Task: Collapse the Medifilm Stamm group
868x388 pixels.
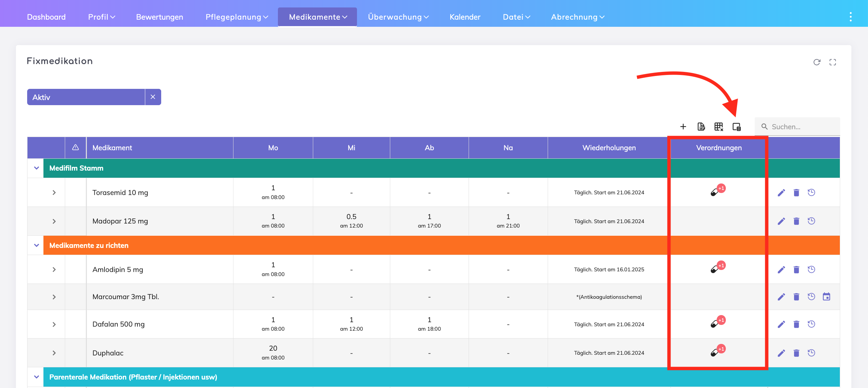Action: tap(36, 168)
